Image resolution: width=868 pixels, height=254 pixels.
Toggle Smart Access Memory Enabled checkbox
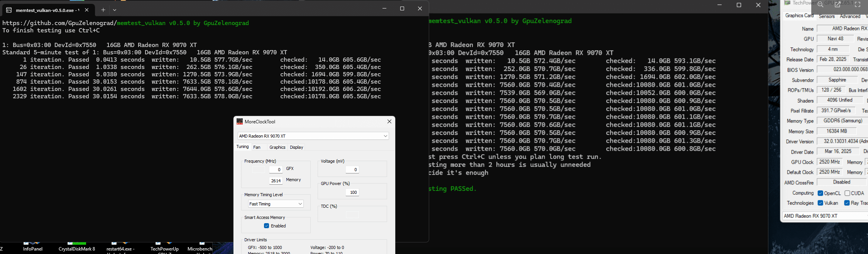266,226
